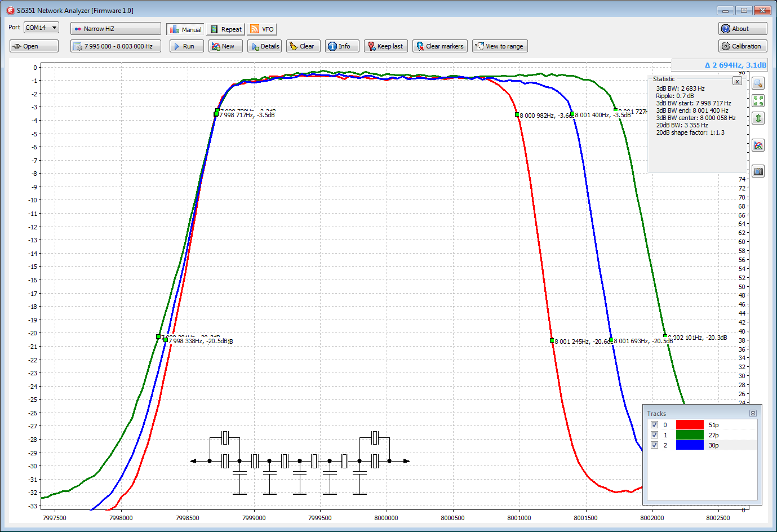The image size is (777, 532).
Task: Close the Tracks panel
Action: tap(753, 414)
